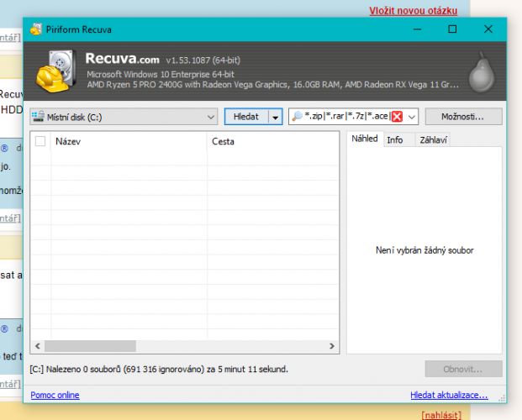Expand the Hledat button arrow menu
522x420 pixels.
point(276,117)
